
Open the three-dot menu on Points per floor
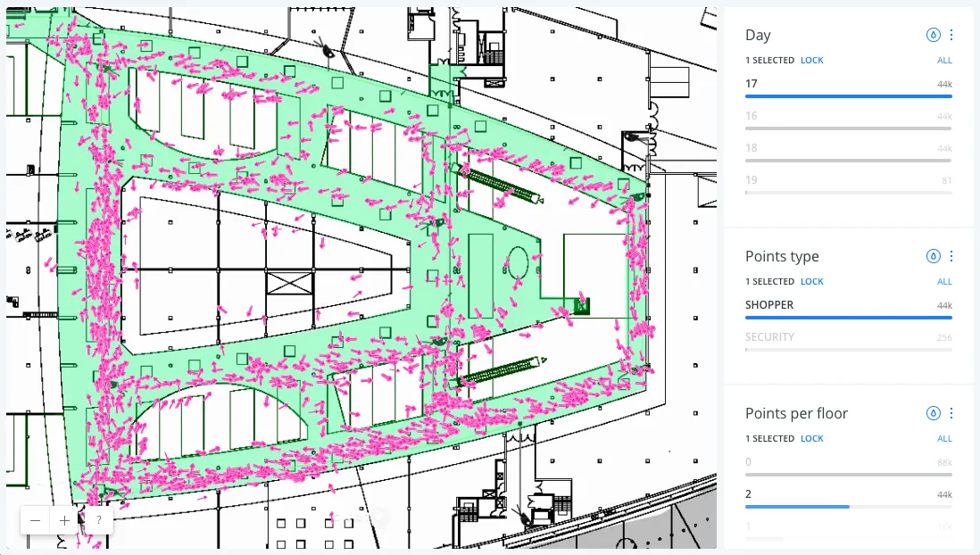(x=951, y=413)
